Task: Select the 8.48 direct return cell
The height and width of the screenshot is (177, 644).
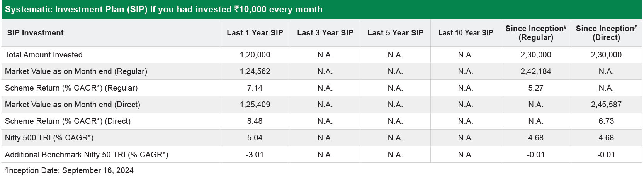Action: (255, 121)
